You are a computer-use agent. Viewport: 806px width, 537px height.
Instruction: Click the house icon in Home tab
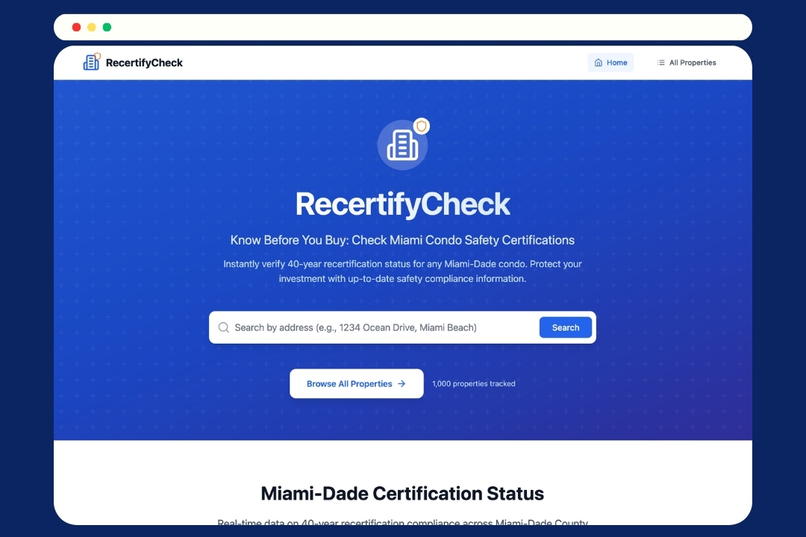pos(598,63)
